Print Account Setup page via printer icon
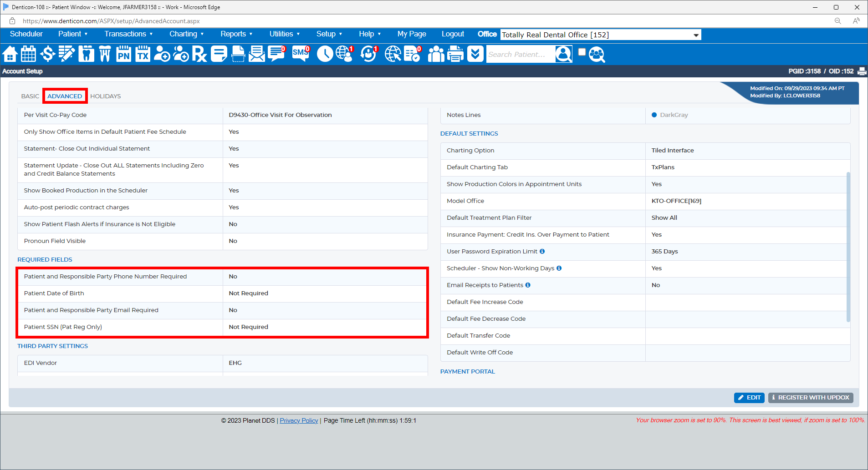Image resolution: width=868 pixels, height=470 pixels. [862, 71]
